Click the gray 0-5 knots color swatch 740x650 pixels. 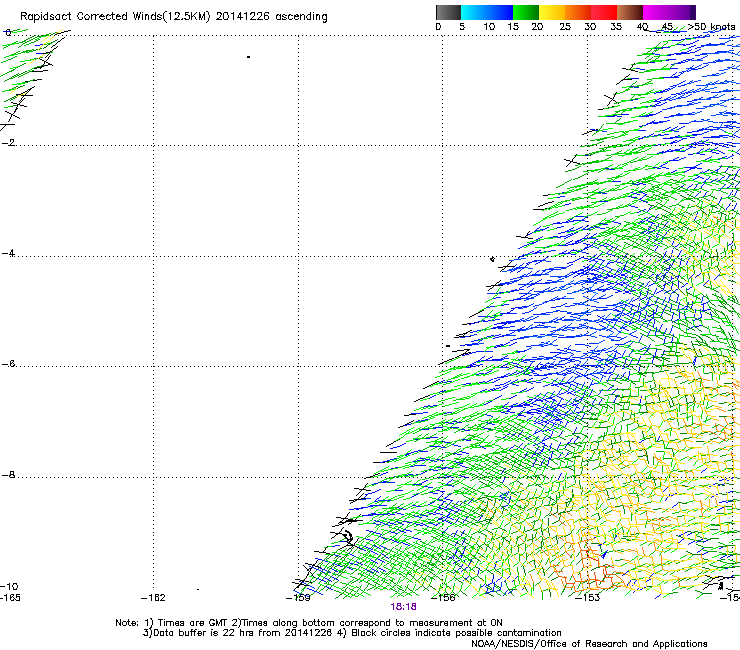tap(448, 12)
